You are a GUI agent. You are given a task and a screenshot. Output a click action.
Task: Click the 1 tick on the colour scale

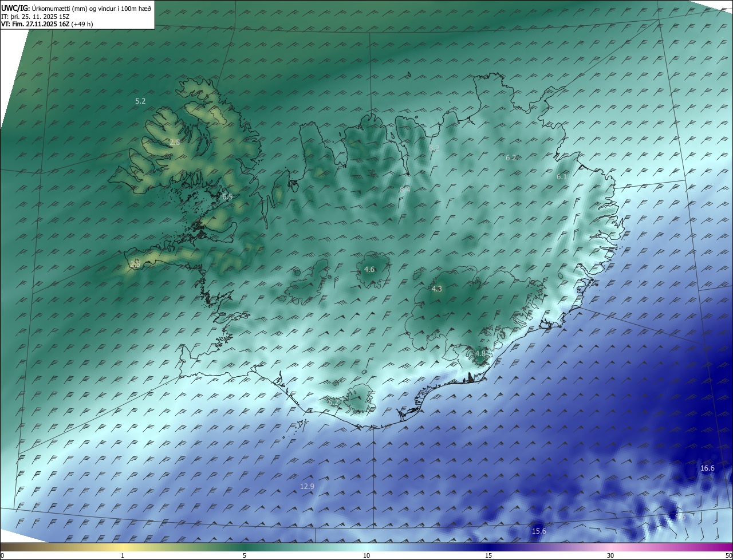(123, 555)
